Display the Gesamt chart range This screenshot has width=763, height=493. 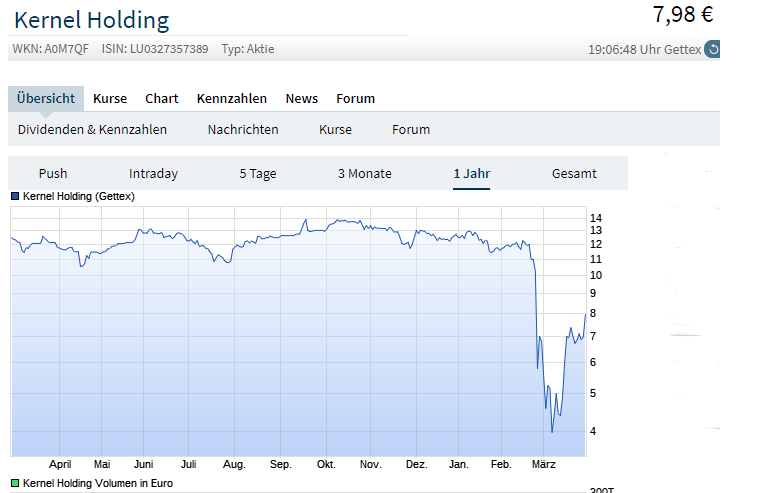[x=574, y=174]
